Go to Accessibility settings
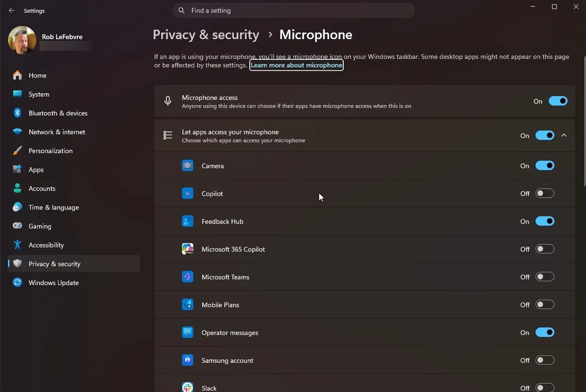Viewport: 586px width, 392px height. (74, 245)
